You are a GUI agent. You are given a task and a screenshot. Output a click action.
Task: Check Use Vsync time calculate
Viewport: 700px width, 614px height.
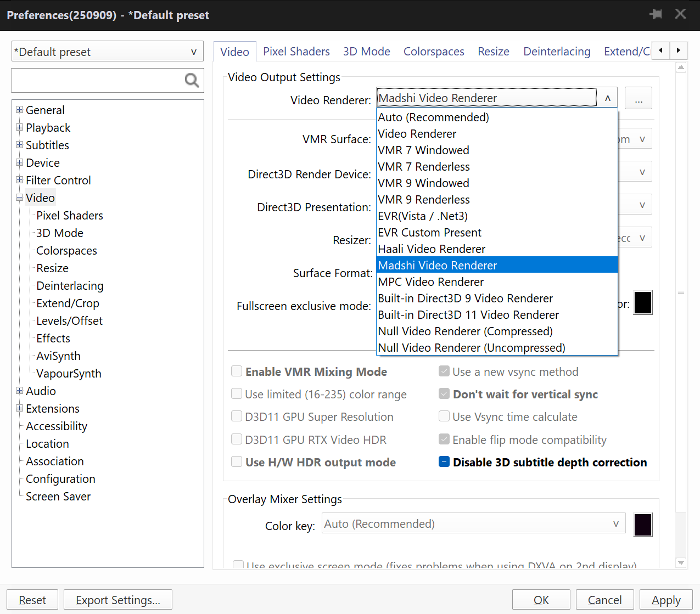[x=444, y=416]
